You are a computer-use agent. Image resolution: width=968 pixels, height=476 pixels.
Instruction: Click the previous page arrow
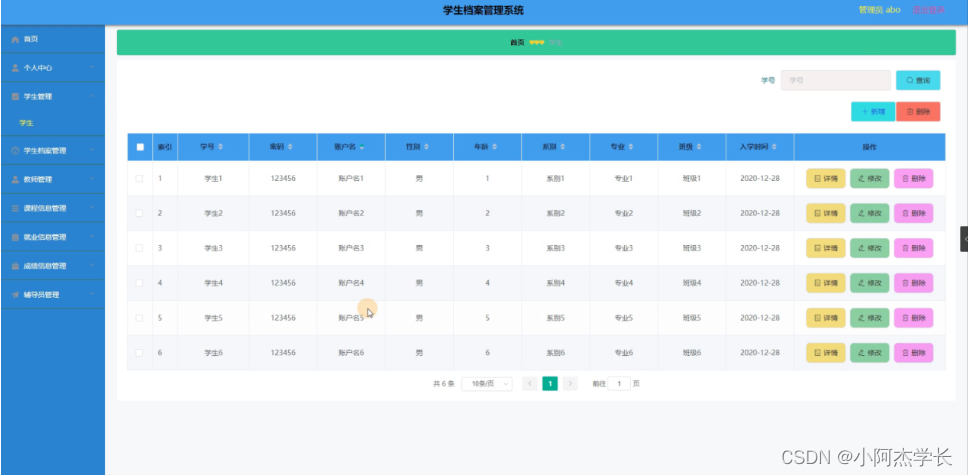click(x=530, y=383)
